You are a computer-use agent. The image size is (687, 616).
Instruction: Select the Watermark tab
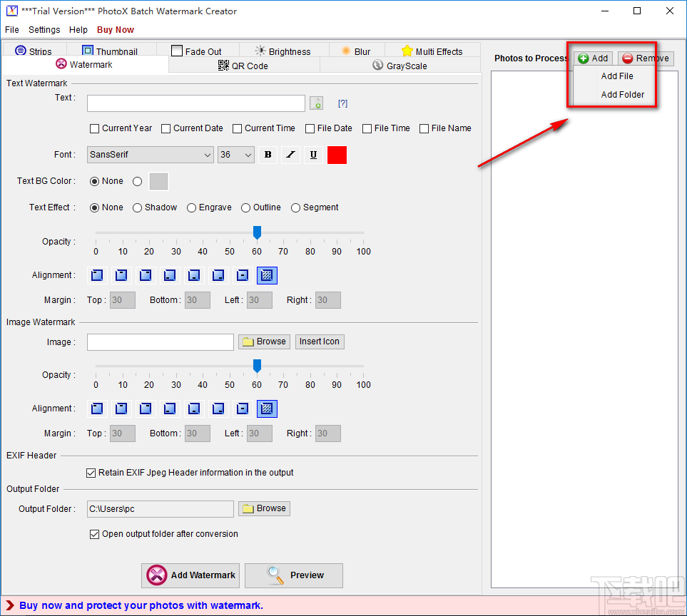(x=85, y=64)
